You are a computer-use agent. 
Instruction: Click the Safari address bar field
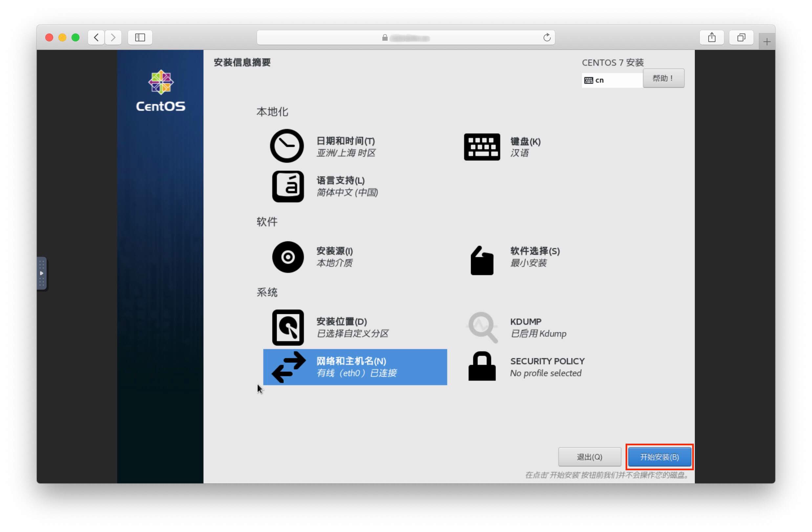point(406,37)
